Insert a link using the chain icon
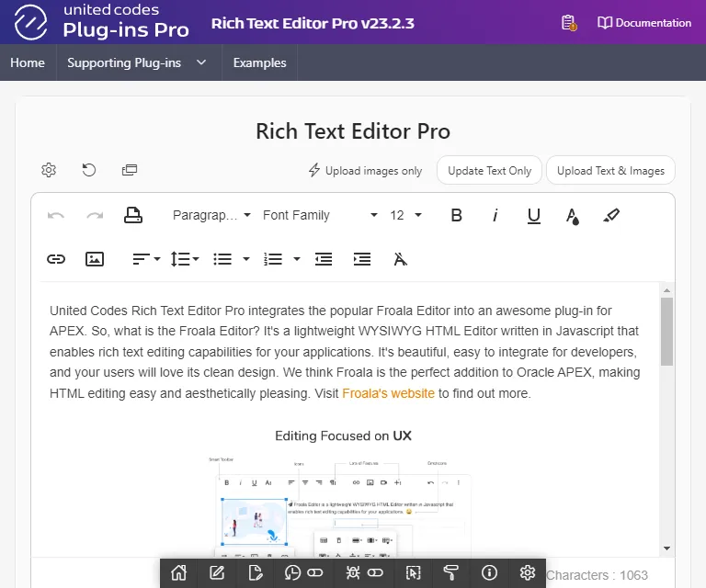This screenshot has width=706, height=588. (x=56, y=259)
